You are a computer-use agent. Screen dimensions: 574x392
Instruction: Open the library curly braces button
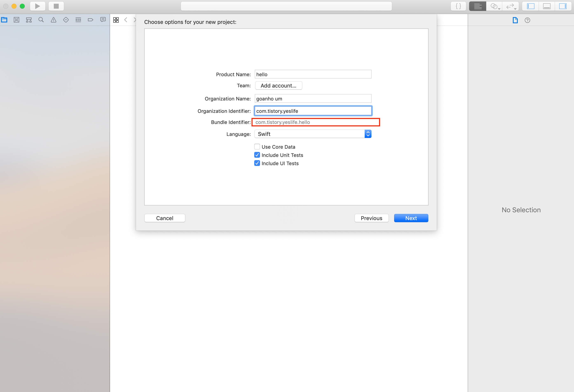pyautogui.click(x=458, y=6)
